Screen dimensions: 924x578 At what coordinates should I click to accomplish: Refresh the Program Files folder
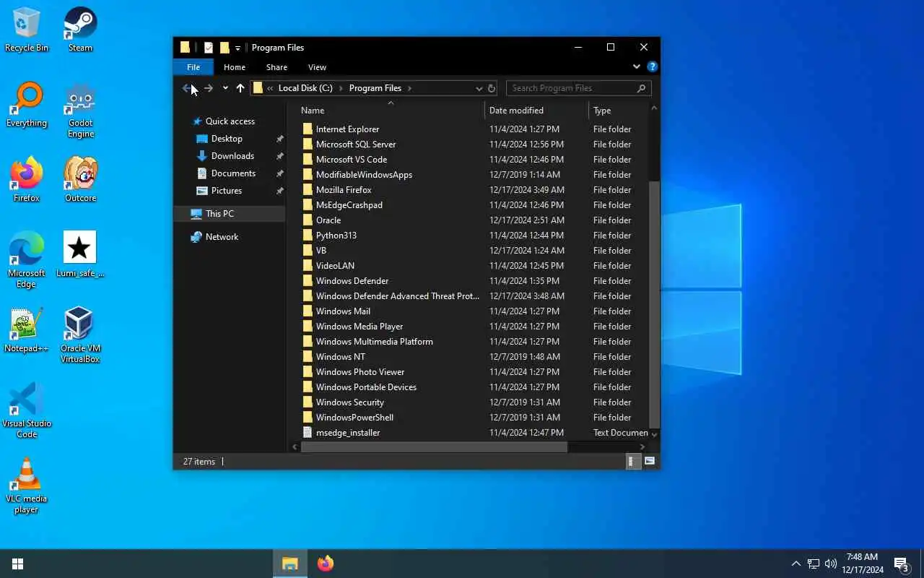coord(492,88)
